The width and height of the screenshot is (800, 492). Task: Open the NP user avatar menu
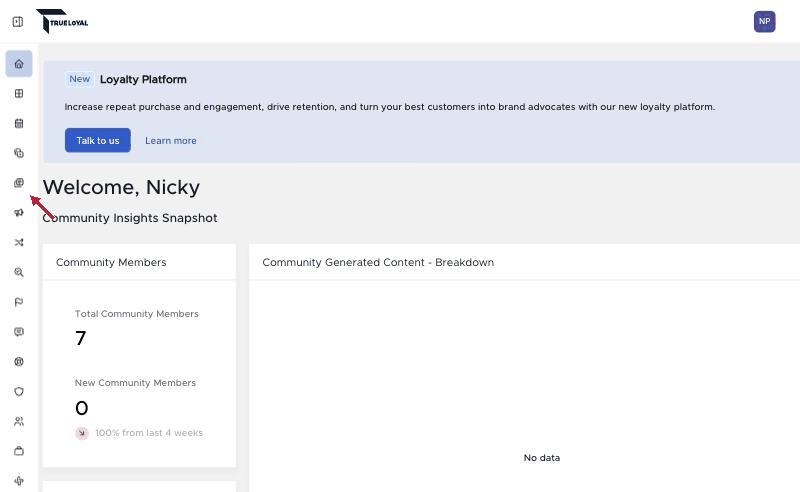tap(764, 21)
